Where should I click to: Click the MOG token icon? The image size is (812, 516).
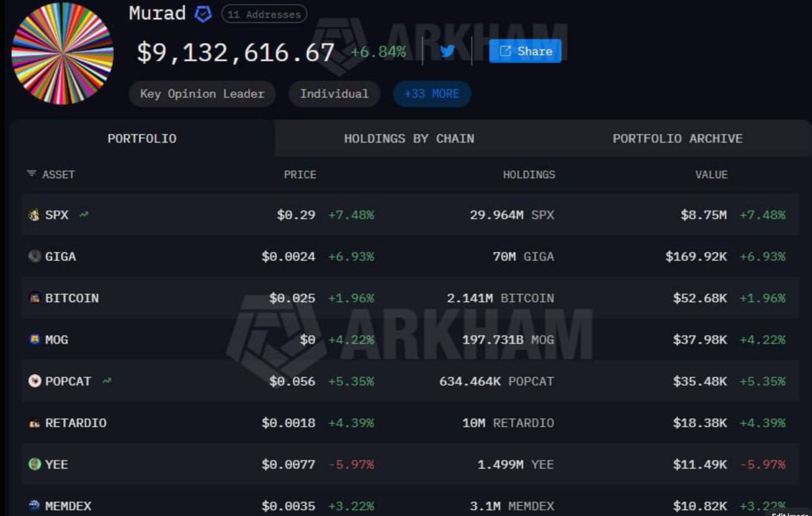[x=34, y=340]
